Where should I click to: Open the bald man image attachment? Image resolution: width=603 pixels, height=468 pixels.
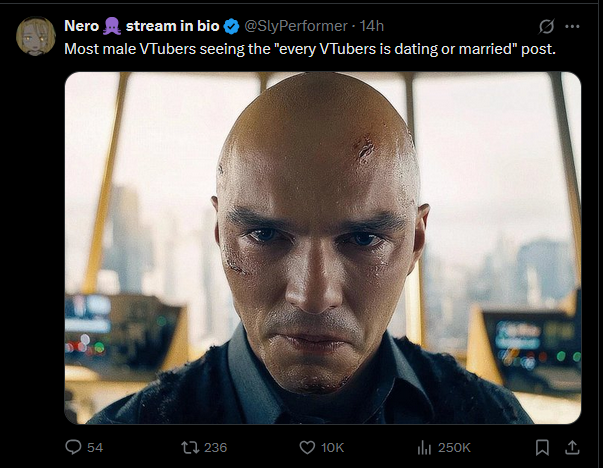[x=322, y=247]
